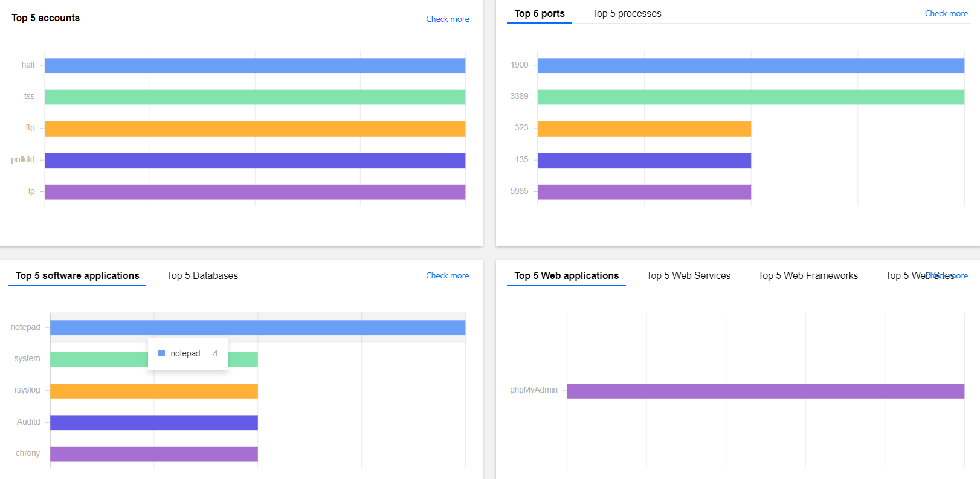Select the purple chrony bar
Viewport: 980px width, 479px height.
tap(154, 454)
